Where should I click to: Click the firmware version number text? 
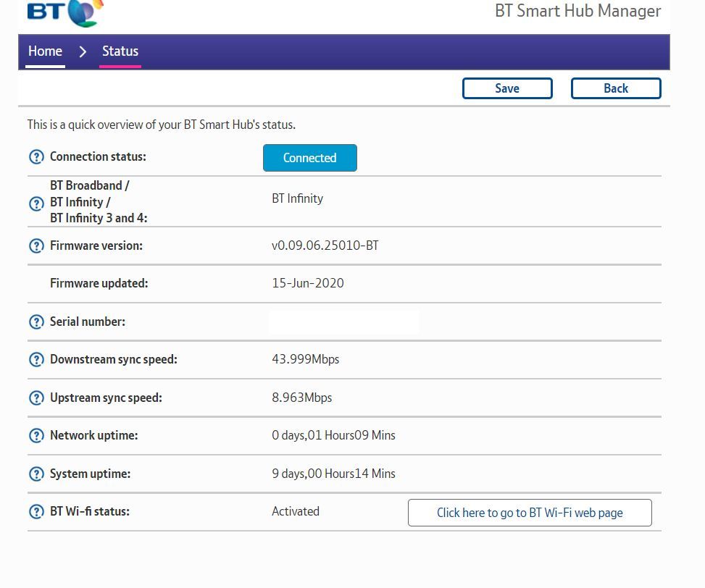(x=325, y=245)
